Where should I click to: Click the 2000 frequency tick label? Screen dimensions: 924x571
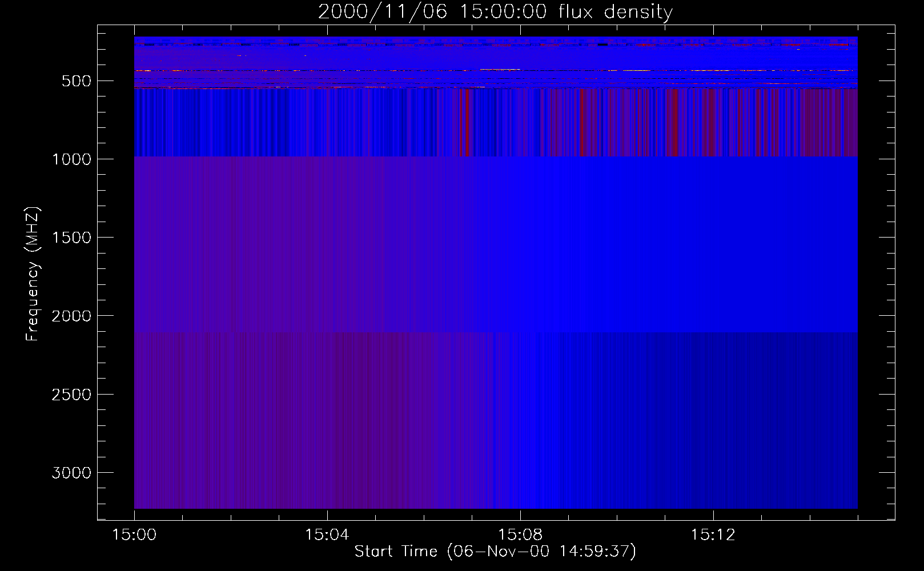click(71, 316)
